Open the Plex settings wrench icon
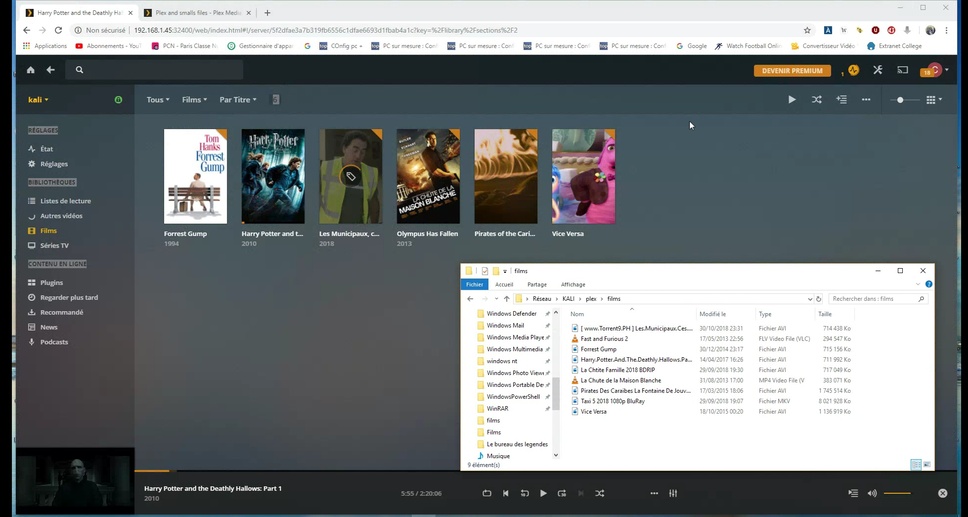Image resolution: width=968 pixels, height=517 pixels. (x=877, y=70)
